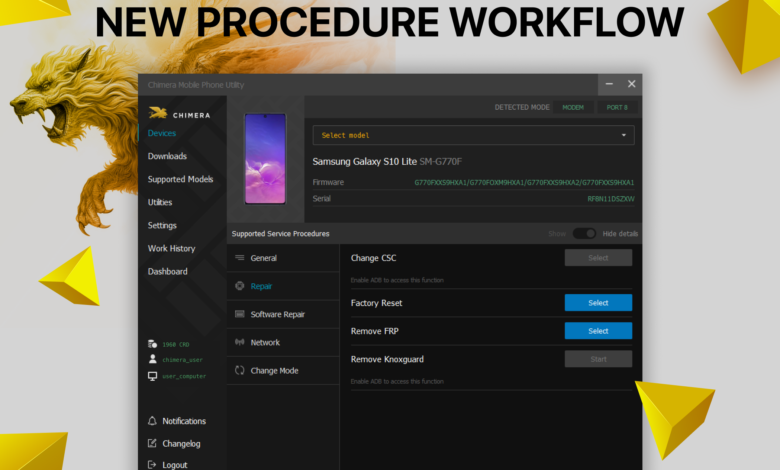Open the Downloads section
The width and height of the screenshot is (780, 470).
[167, 156]
